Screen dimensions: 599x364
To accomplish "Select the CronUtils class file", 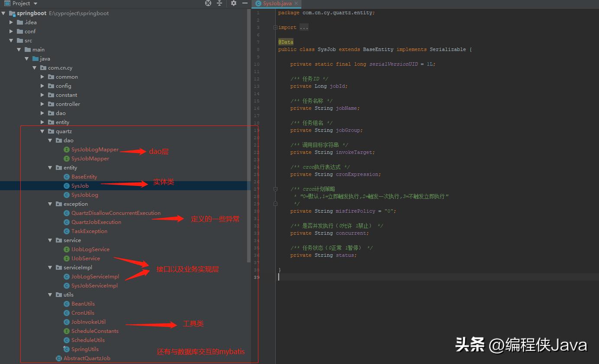I will point(83,313).
